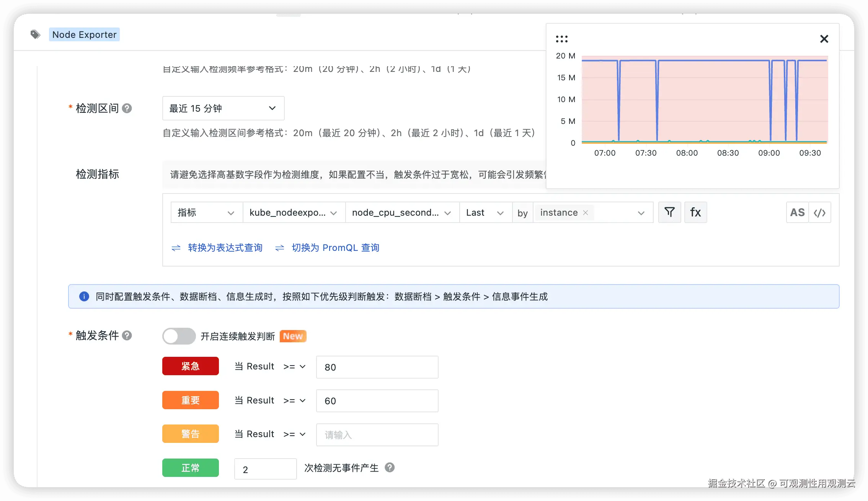
Task: Click the red 紧急 level label
Action: coord(190,366)
